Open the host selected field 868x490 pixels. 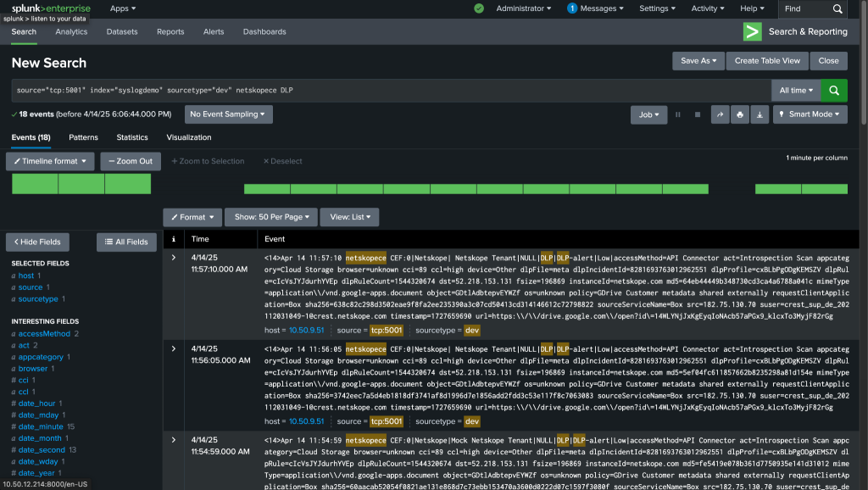[x=26, y=276]
